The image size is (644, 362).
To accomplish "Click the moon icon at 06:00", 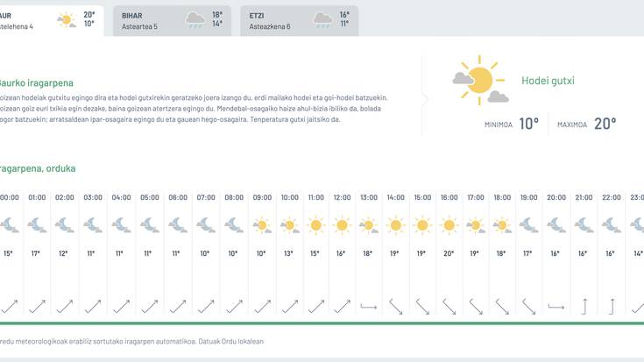I will pyautogui.click(x=177, y=225).
